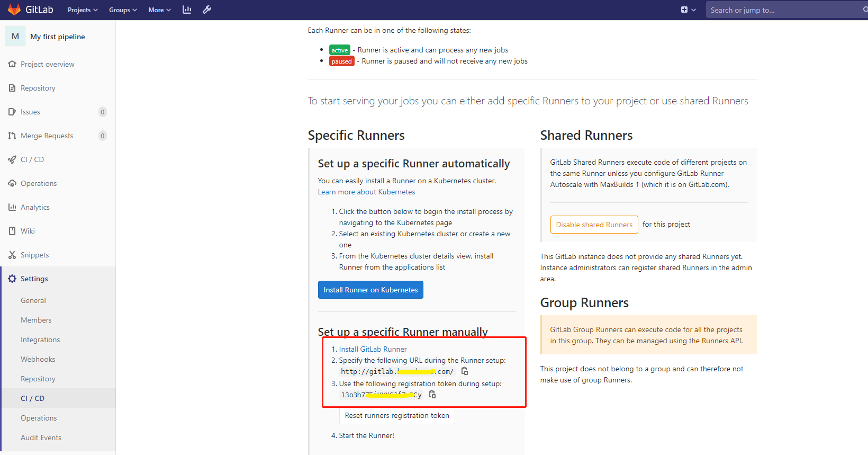Open Operations under Settings

pyautogui.click(x=39, y=418)
